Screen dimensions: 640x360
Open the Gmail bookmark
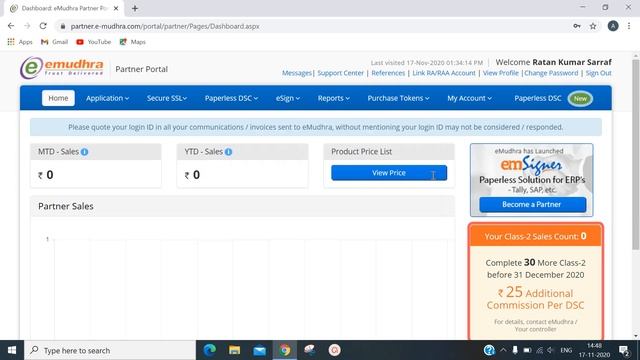(55, 42)
